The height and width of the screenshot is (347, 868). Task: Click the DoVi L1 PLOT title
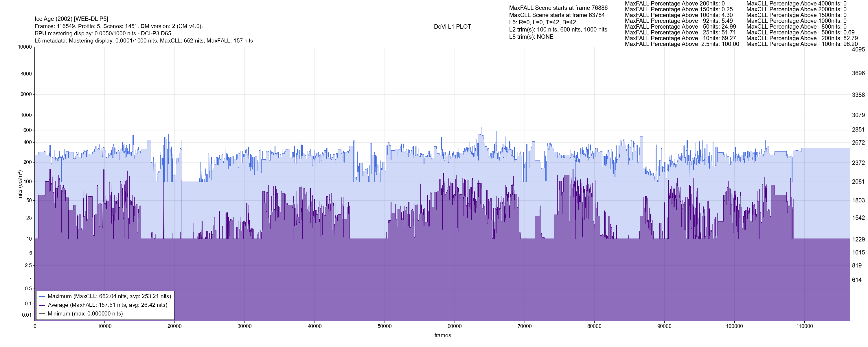click(x=452, y=27)
